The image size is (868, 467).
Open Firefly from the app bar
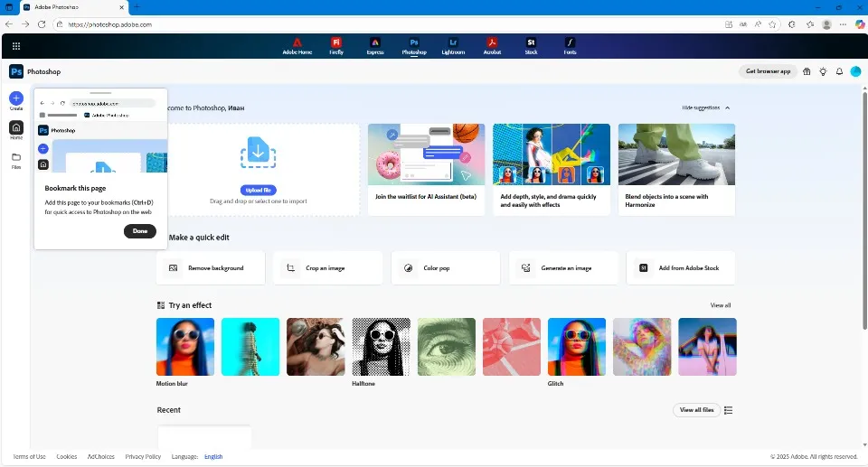click(x=336, y=46)
